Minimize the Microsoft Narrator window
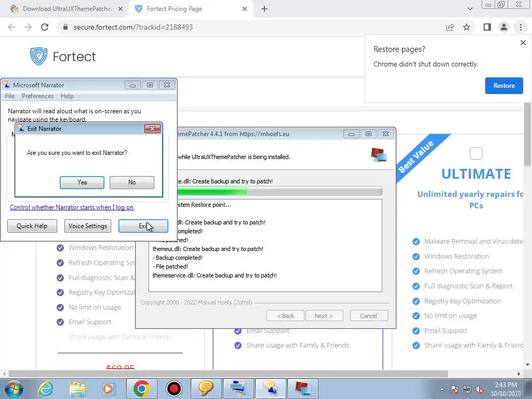Image resolution: width=532 pixels, height=399 pixels. [132, 85]
